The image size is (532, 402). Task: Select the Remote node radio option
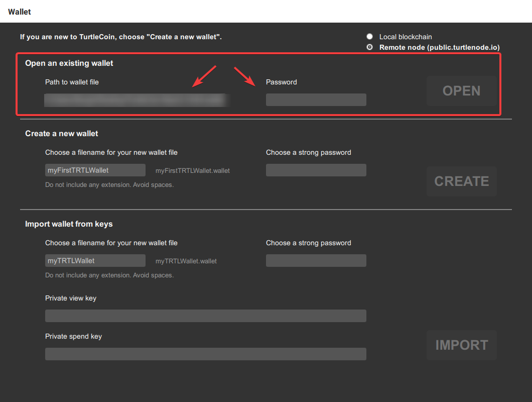coord(370,47)
